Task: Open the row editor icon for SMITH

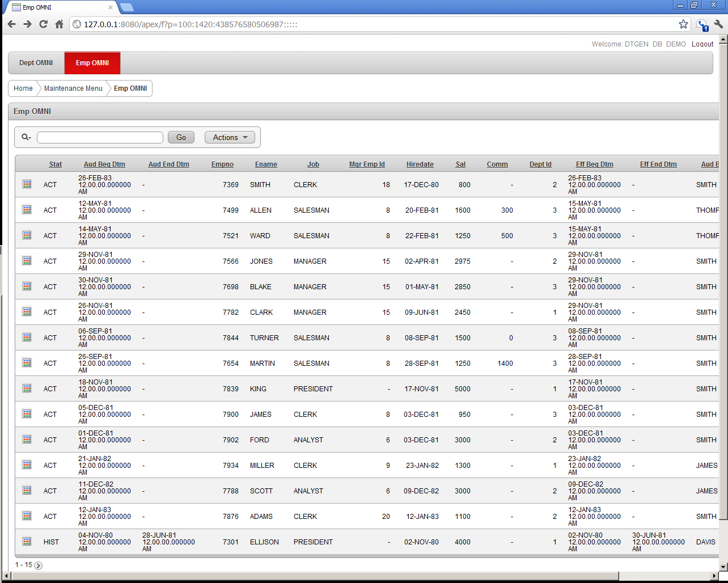Action: pos(26,184)
